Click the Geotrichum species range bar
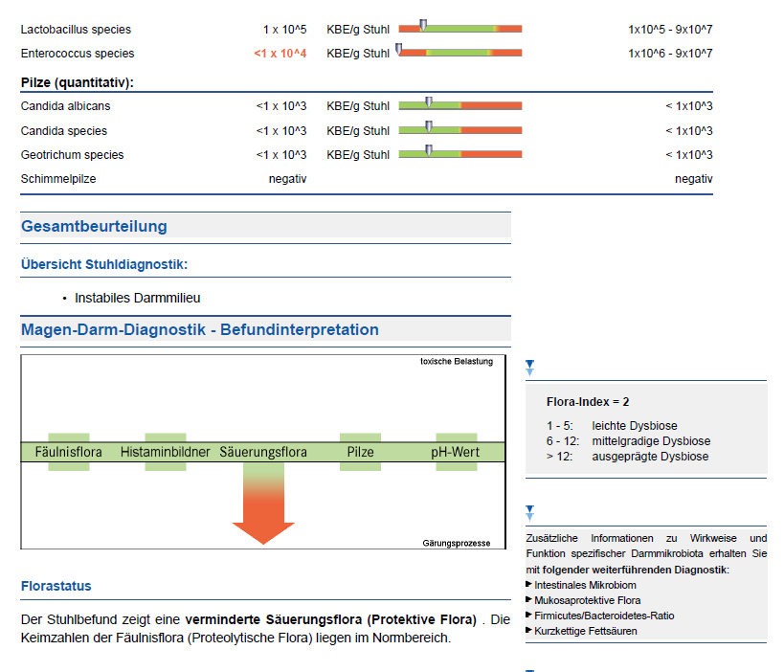 click(460, 153)
